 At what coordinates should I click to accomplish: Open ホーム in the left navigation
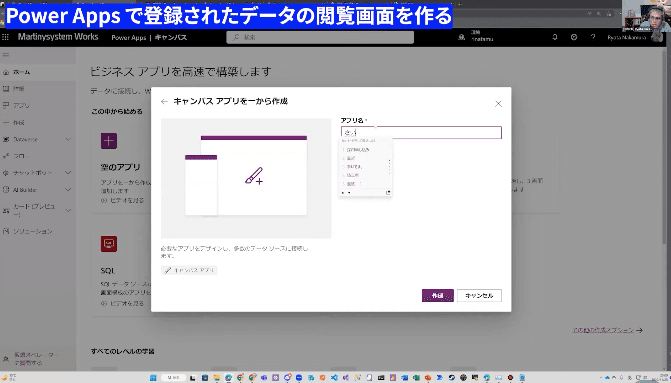click(38, 72)
